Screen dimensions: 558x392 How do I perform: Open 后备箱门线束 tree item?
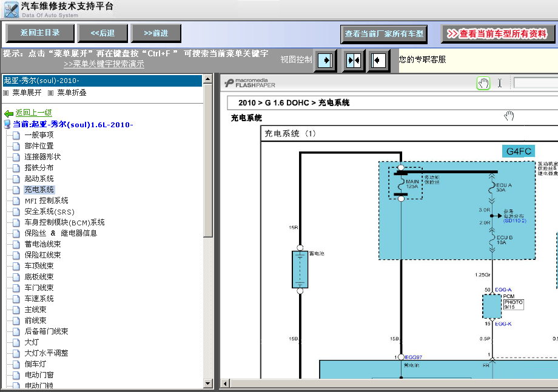point(46,331)
